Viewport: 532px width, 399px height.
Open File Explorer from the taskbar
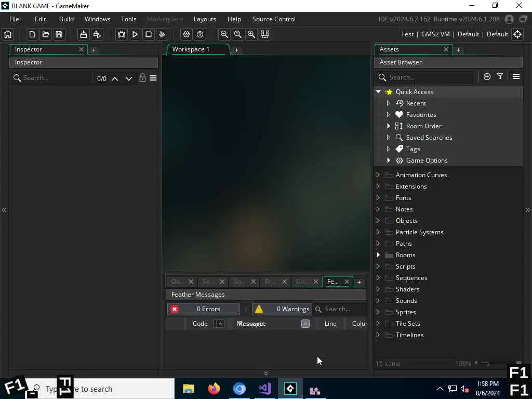[x=188, y=389]
